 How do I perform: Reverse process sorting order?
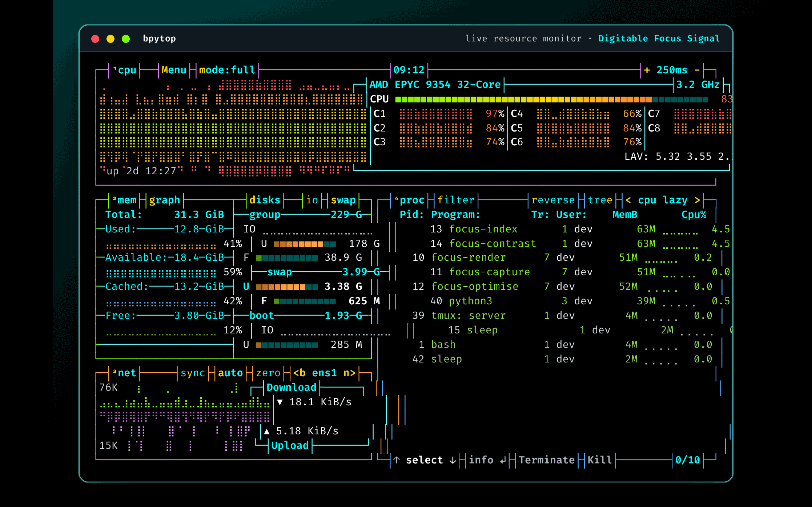(553, 200)
